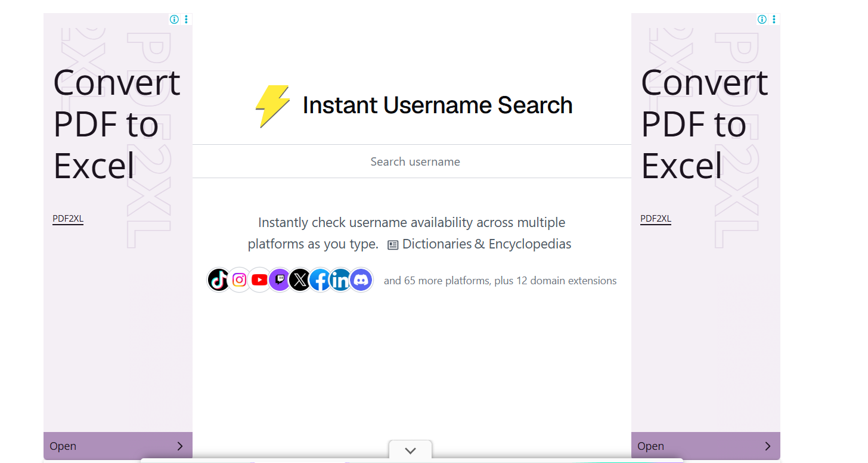This screenshot has width=868, height=463.
Task: Click the dictionary icon beside Dictionaries & Encyclopedias
Action: [393, 245]
